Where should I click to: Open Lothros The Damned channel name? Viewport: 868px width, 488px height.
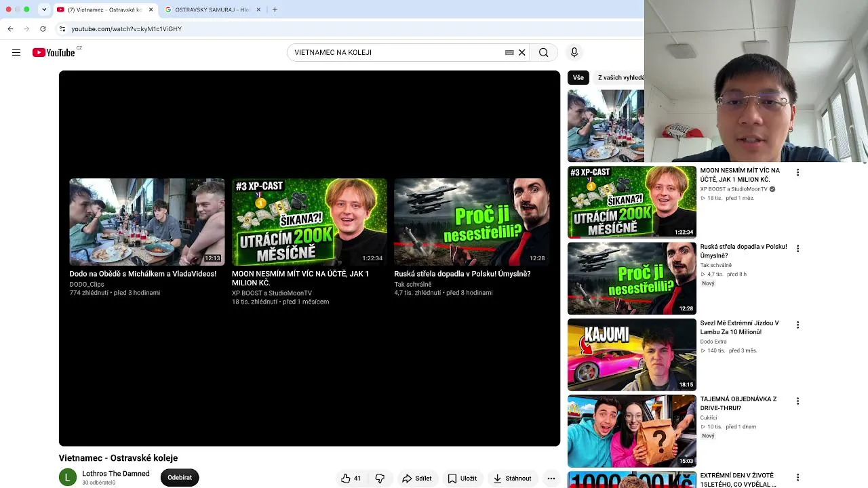(116, 474)
